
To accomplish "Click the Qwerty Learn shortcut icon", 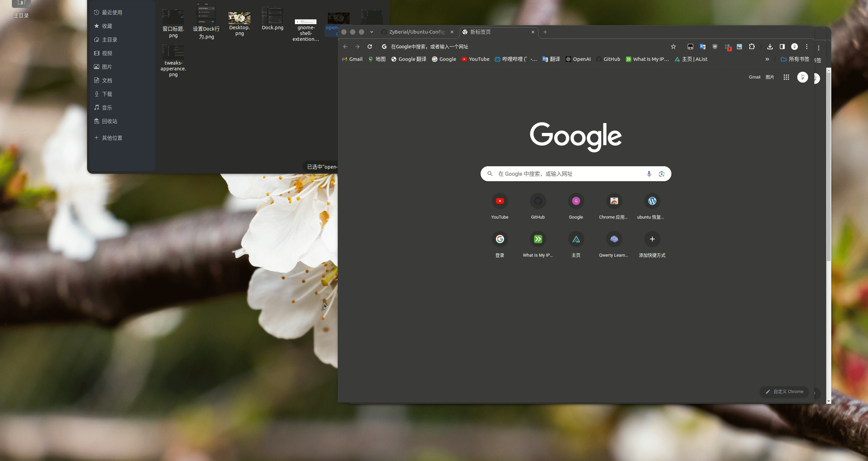I will click(x=614, y=239).
